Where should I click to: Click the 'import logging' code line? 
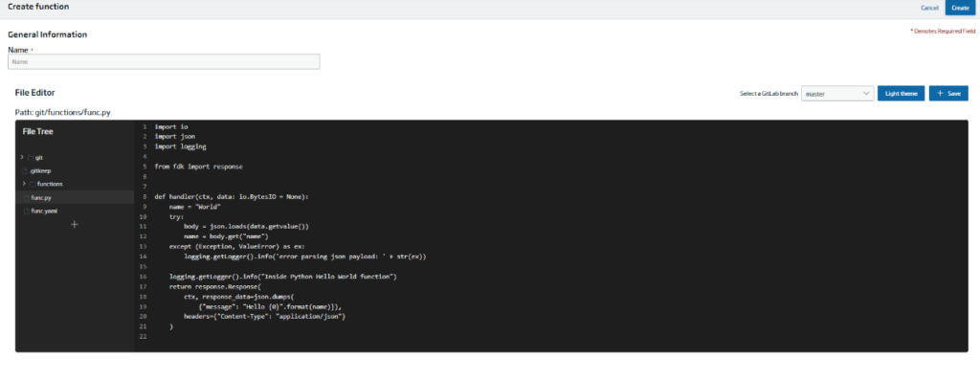[x=181, y=146]
